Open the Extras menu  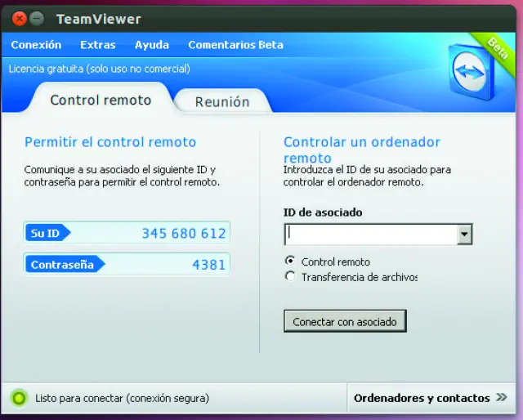click(98, 45)
